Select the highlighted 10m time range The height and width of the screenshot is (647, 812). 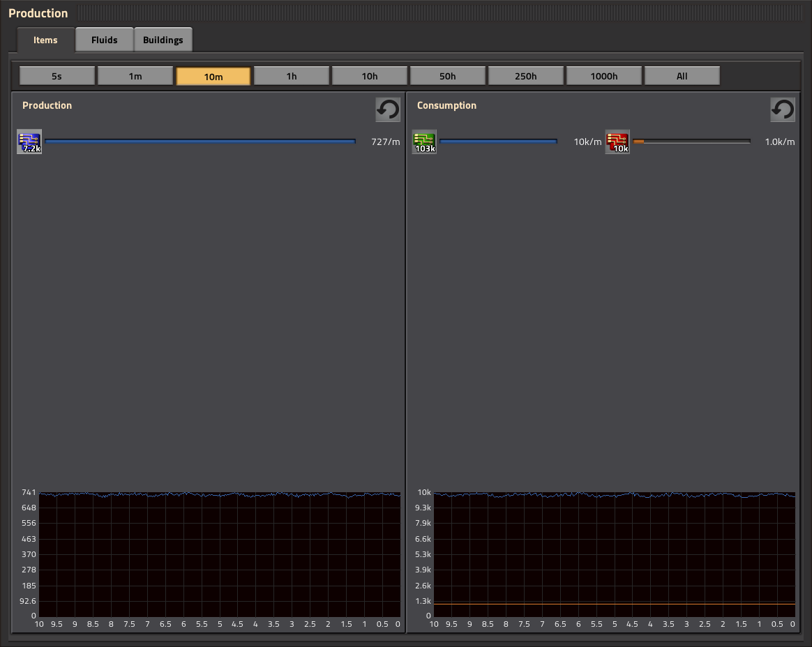pos(213,76)
